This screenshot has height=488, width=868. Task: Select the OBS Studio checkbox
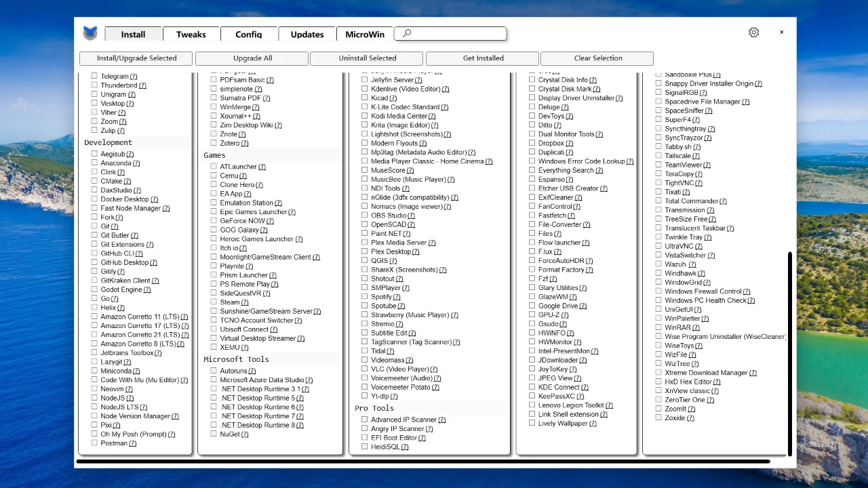pyautogui.click(x=364, y=216)
